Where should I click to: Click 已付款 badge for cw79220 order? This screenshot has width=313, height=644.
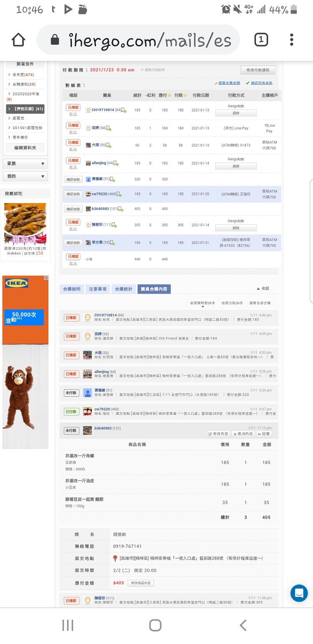click(71, 412)
